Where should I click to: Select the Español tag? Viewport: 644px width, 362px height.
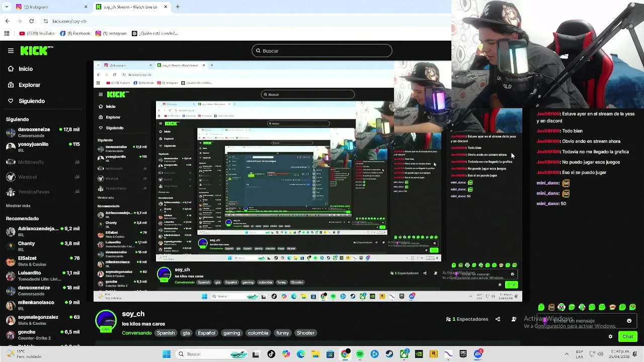(206, 333)
